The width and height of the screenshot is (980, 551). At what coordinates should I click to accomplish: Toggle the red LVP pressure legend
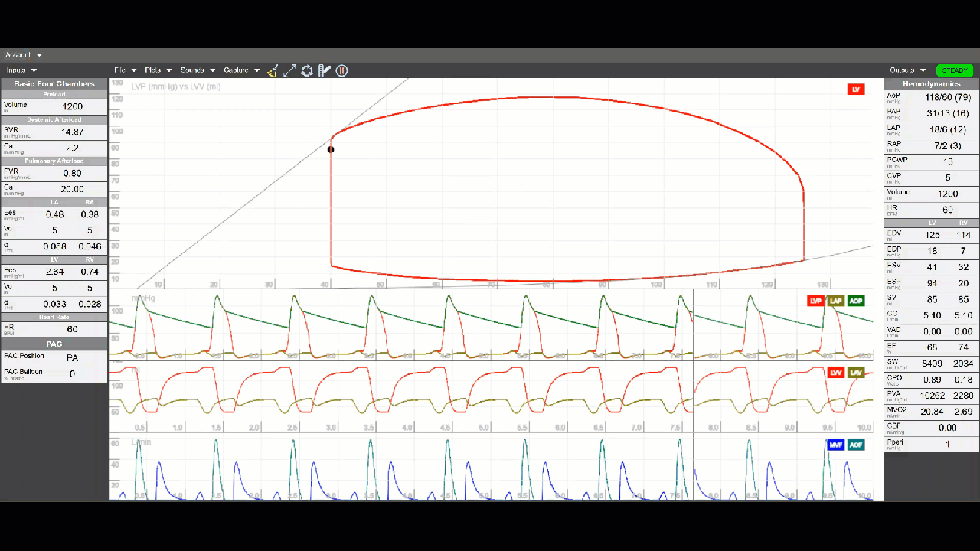(815, 301)
